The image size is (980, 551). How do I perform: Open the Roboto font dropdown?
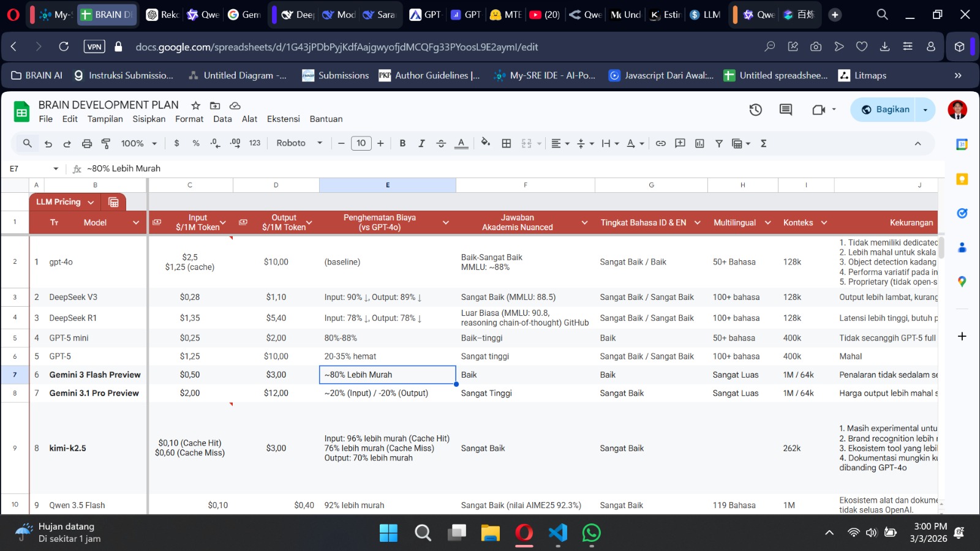300,143
